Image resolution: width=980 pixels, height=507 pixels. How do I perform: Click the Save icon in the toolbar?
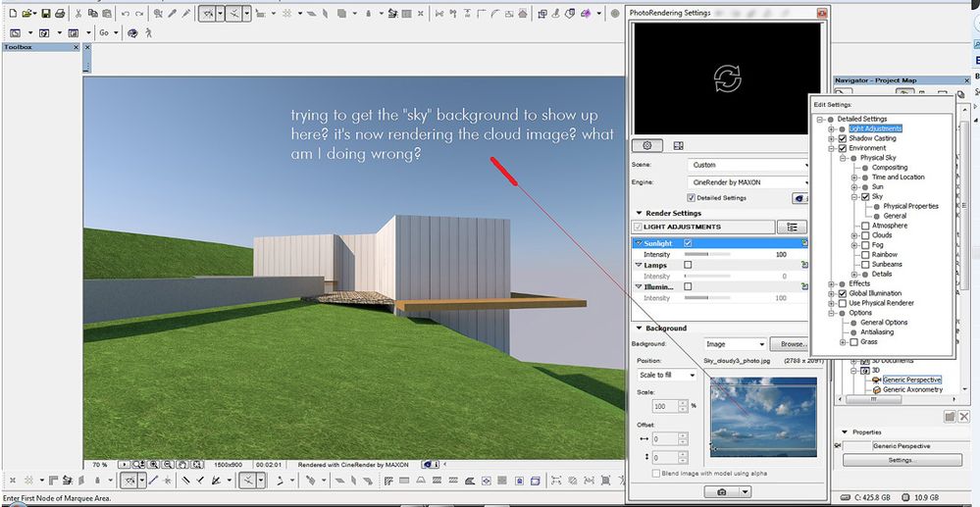pyautogui.click(x=45, y=14)
